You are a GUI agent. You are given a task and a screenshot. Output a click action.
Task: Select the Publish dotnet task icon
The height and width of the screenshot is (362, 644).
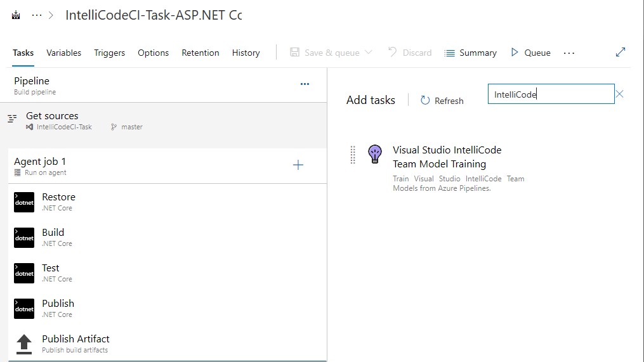point(24,309)
